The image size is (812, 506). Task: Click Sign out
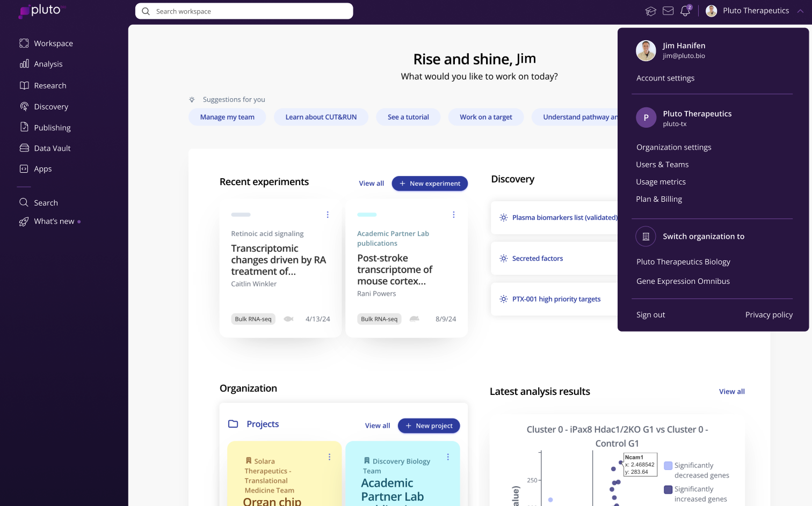(650, 314)
